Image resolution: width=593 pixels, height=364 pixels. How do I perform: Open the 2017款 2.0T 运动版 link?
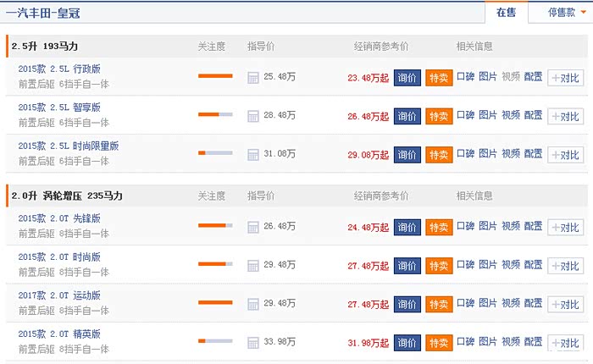pyautogui.click(x=59, y=295)
